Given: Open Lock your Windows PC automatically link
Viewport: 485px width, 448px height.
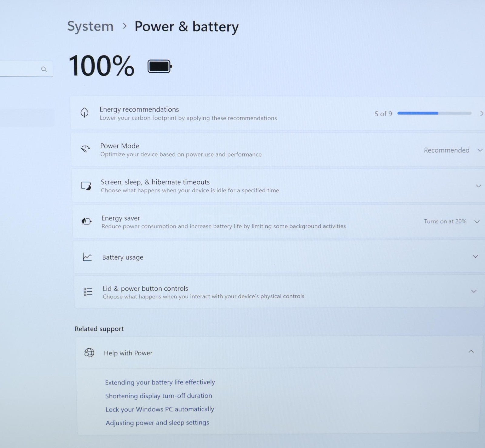Looking at the screenshot, I should (160, 409).
